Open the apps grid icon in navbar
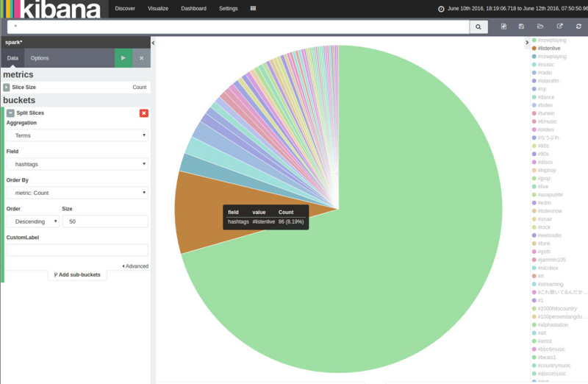The width and height of the screenshot is (588, 384). coord(253,8)
